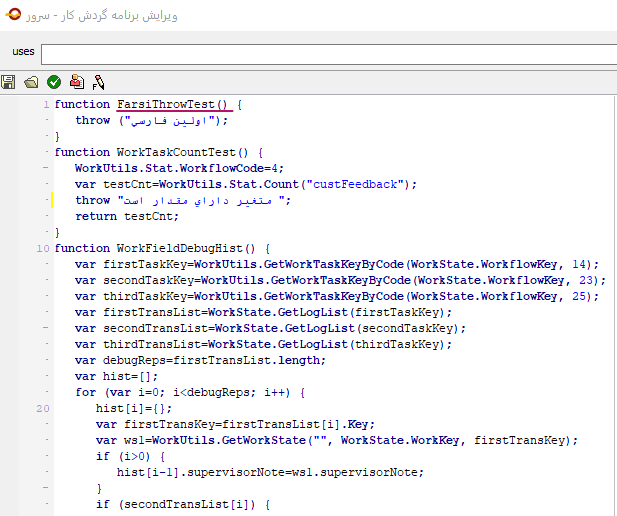Click line number 20 in the gutter
The width and height of the screenshot is (617, 516).
43,408
